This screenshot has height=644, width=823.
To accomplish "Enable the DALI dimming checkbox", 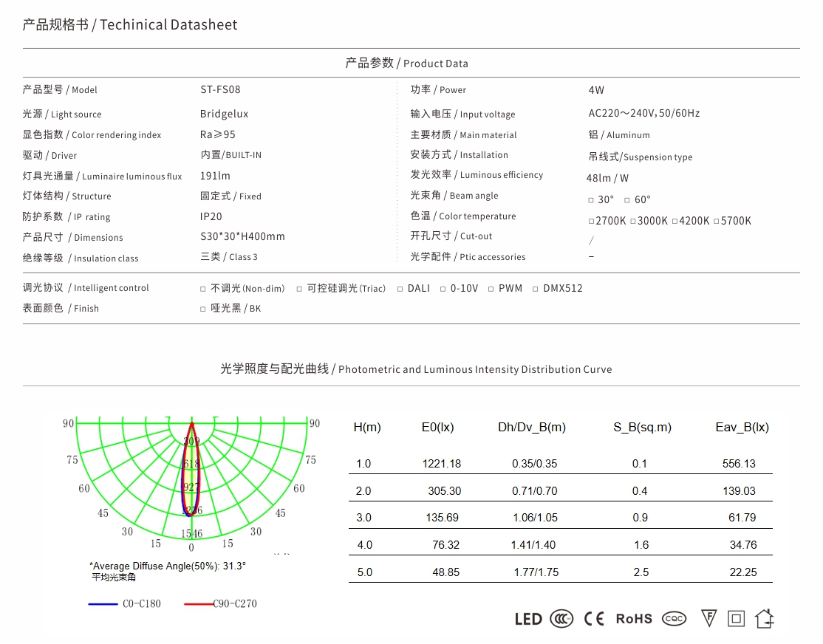I will [400, 290].
